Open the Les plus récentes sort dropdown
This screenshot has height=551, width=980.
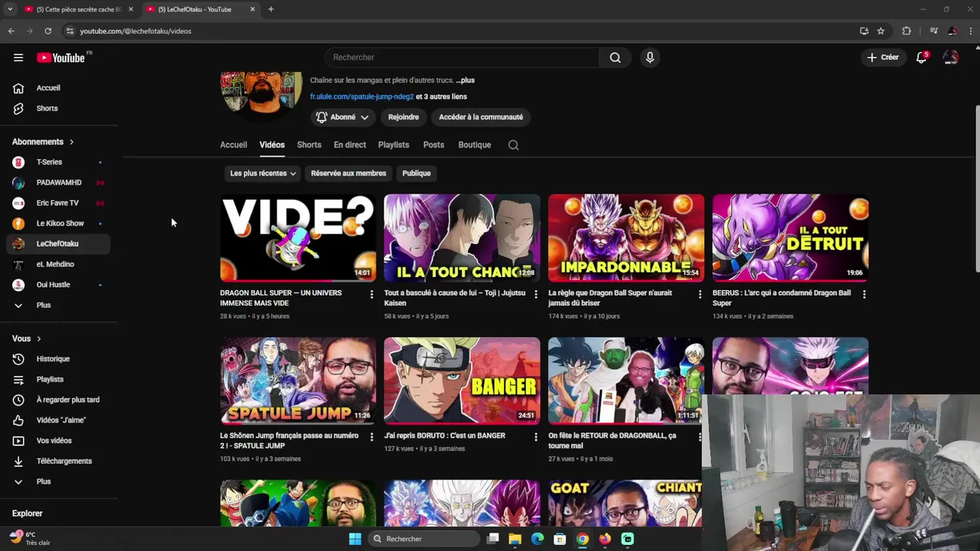click(262, 173)
